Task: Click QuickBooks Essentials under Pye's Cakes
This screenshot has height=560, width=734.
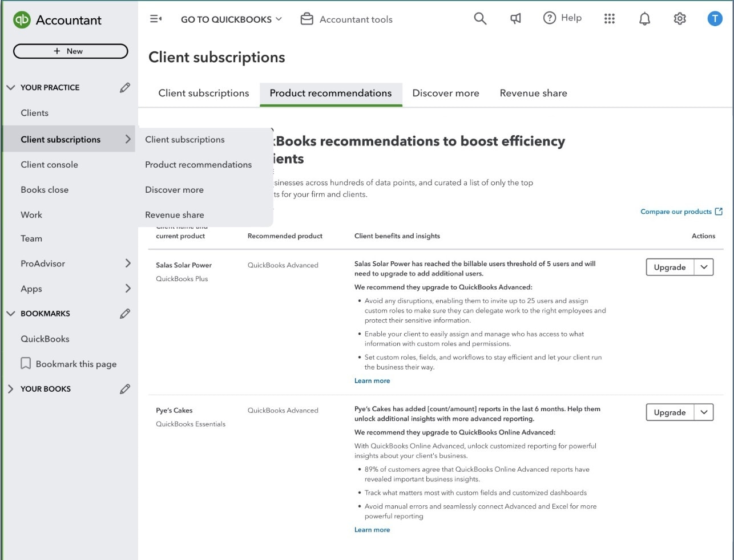Action: pos(191,424)
